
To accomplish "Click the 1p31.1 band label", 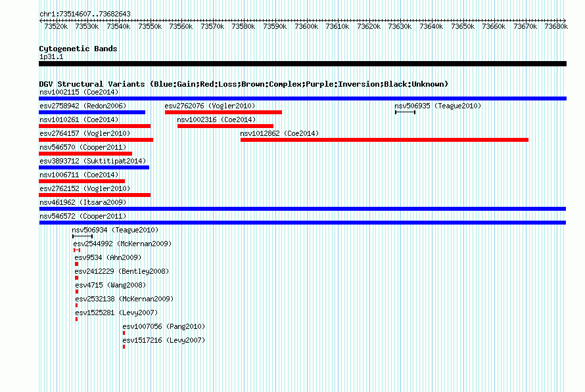I will 51,57.
